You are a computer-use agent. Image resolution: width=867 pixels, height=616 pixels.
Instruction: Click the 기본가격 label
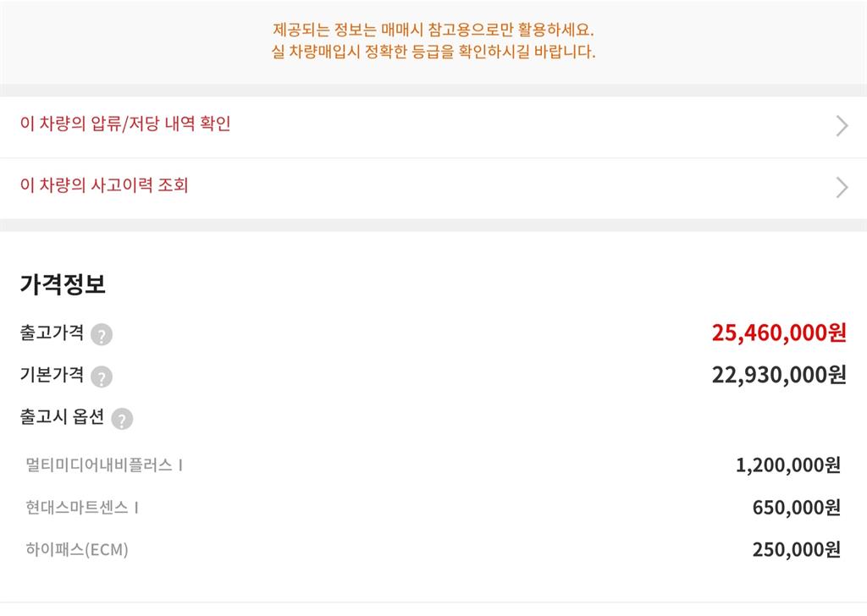(x=52, y=375)
